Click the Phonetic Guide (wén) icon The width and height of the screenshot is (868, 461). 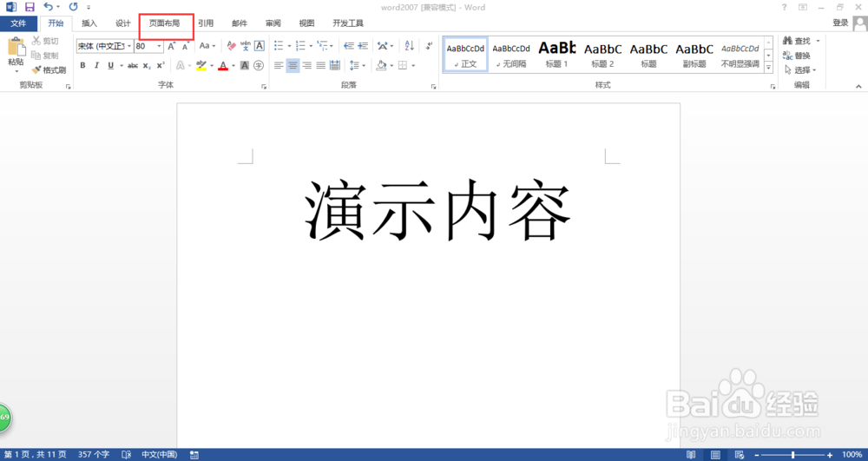pos(246,46)
